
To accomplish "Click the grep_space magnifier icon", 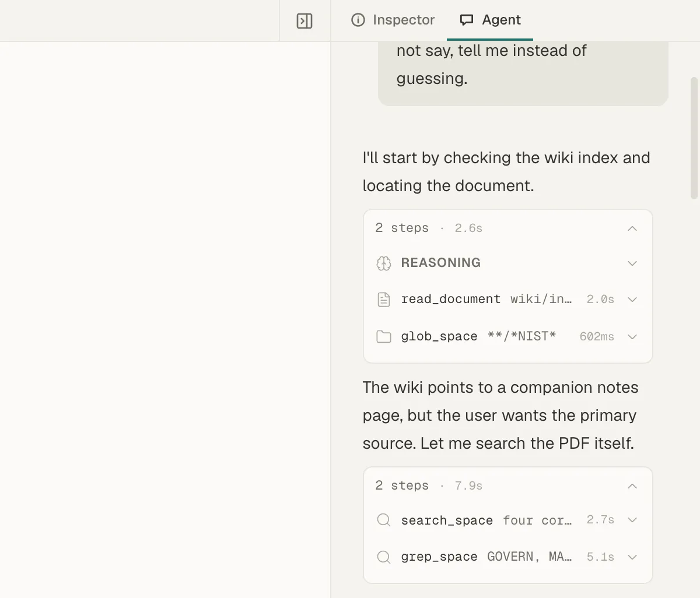I will [384, 557].
